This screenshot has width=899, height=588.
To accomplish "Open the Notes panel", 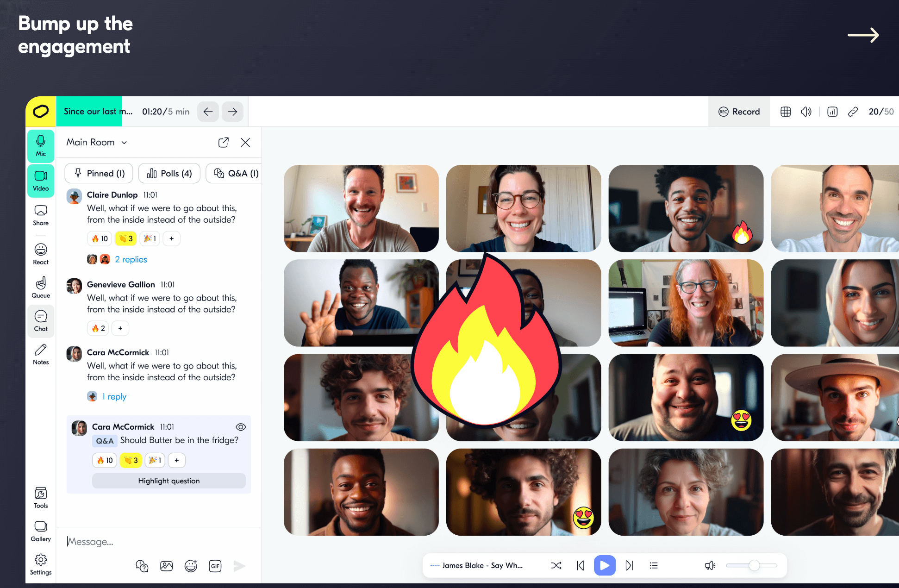I will 41,354.
